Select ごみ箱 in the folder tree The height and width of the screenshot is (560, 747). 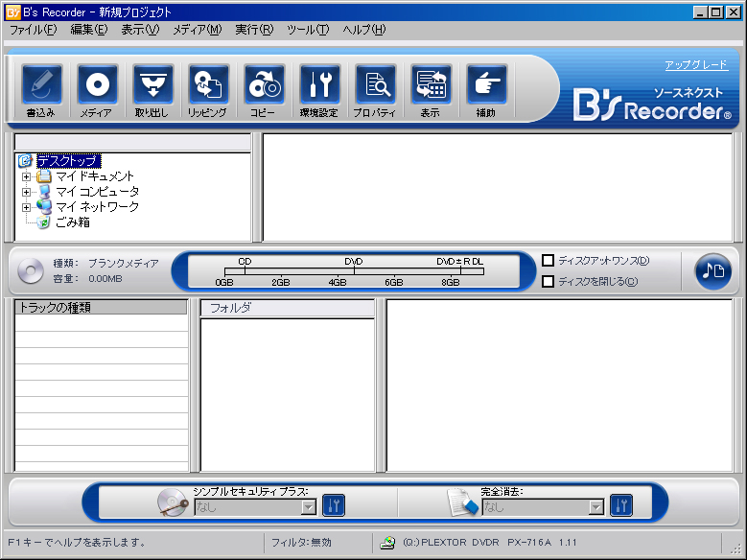tap(73, 222)
